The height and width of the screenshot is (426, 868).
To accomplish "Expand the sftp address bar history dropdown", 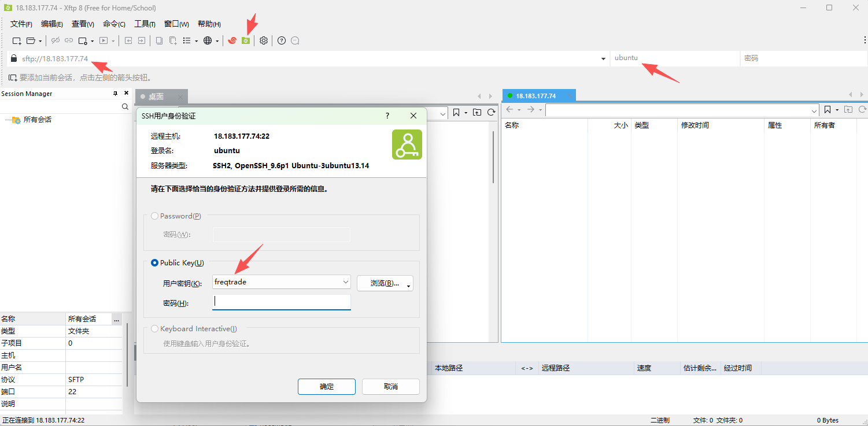I will click(603, 58).
